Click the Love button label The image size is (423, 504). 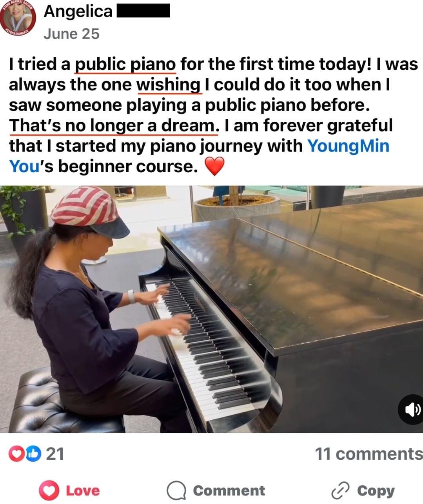(83, 491)
